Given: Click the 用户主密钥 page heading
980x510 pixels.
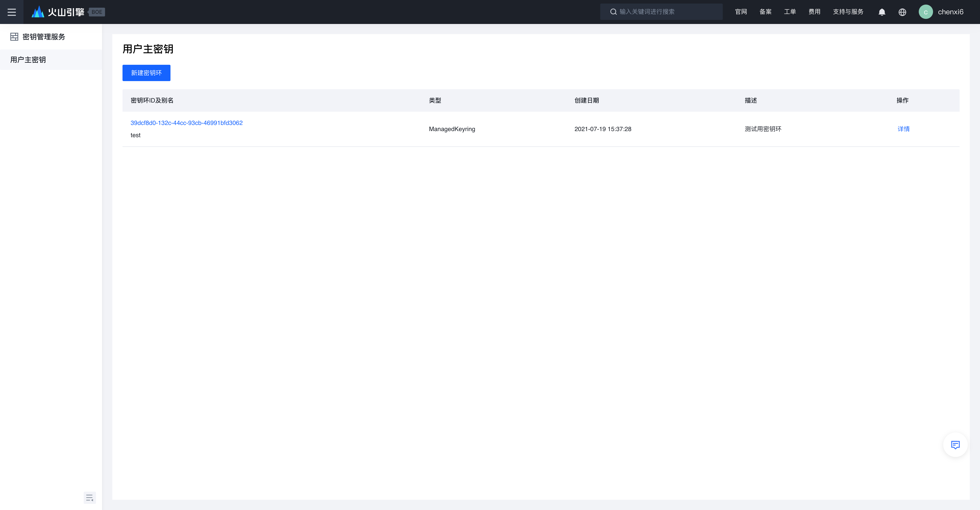Looking at the screenshot, I should pyautogui.click(x=148, y=49).
